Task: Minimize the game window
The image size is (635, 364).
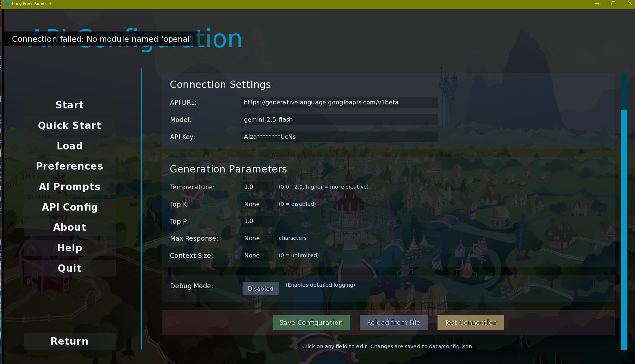Action: [x=597, y=4]
